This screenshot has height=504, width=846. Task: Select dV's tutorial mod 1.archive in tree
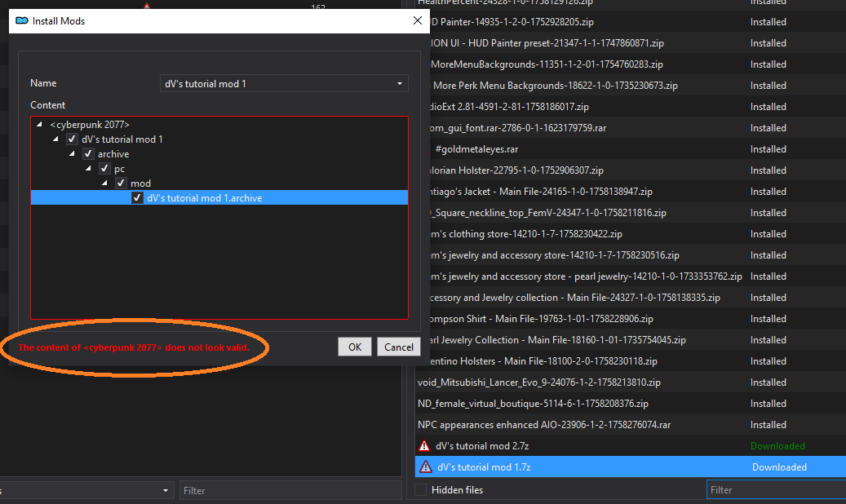point(204,198)
